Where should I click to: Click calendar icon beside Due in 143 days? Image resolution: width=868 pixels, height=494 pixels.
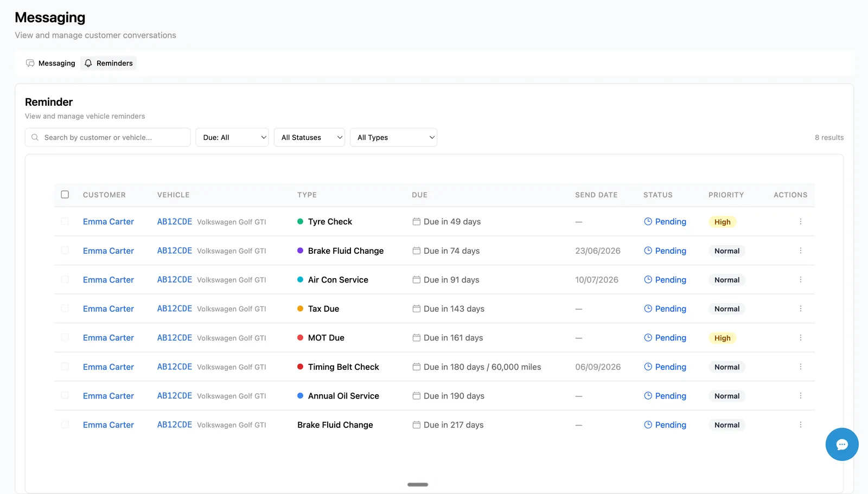tap(417, 309)
